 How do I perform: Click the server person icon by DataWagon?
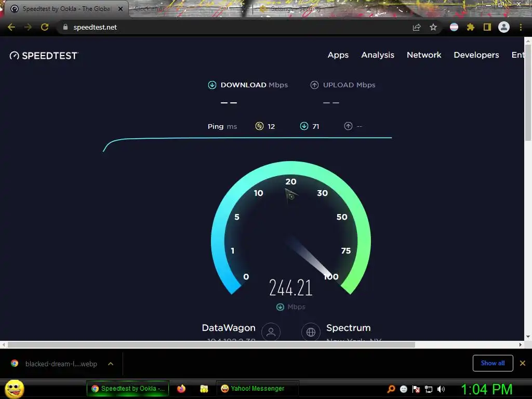point(271,331)
